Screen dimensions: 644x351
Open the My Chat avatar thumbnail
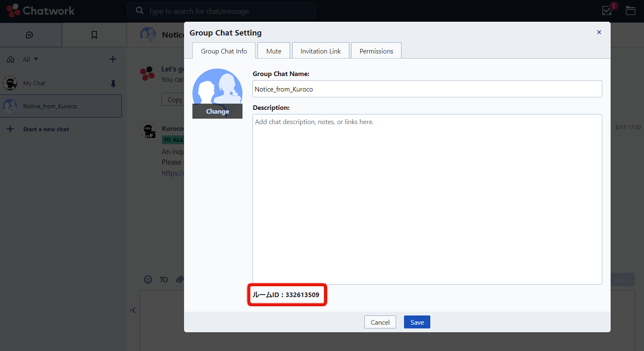point(10,83)
